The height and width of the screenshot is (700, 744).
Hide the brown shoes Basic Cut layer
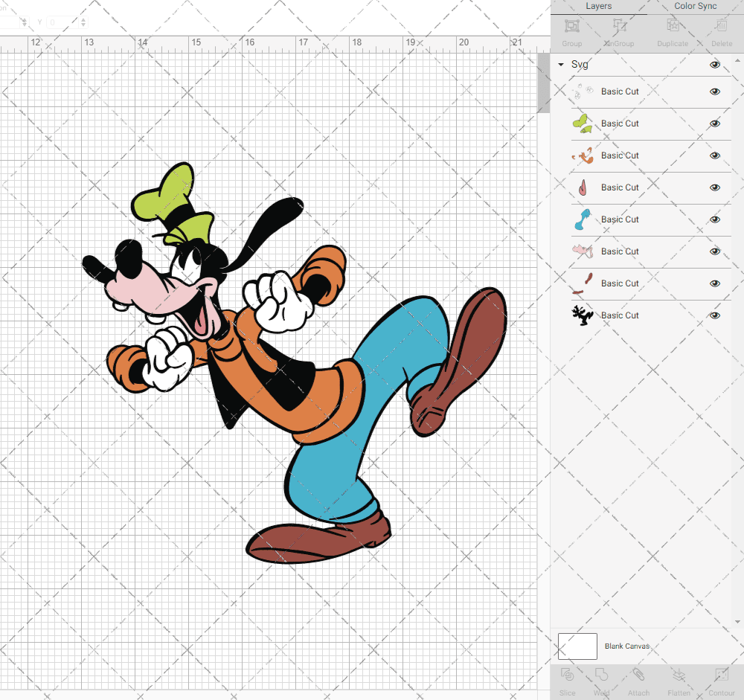[714, 283]
